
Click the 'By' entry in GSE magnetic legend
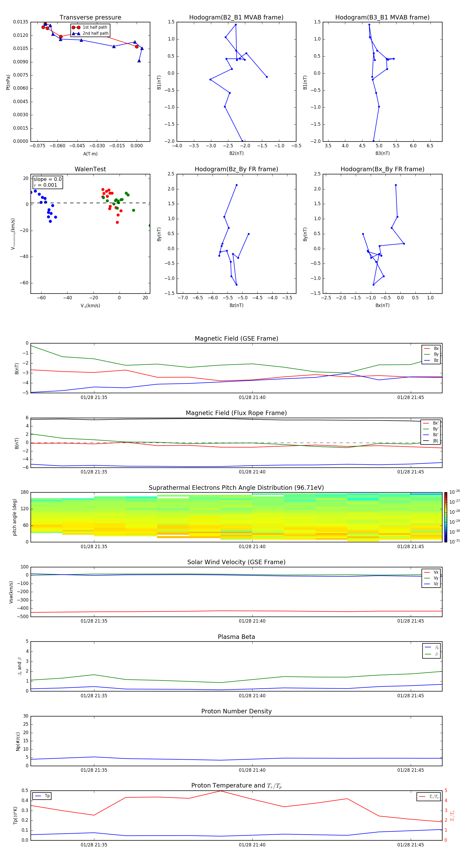431,354
